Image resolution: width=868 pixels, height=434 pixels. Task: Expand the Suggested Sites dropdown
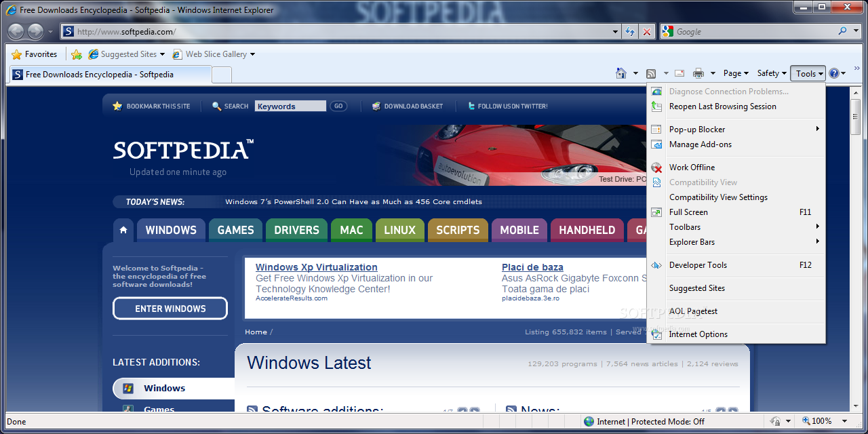point(162,54)
